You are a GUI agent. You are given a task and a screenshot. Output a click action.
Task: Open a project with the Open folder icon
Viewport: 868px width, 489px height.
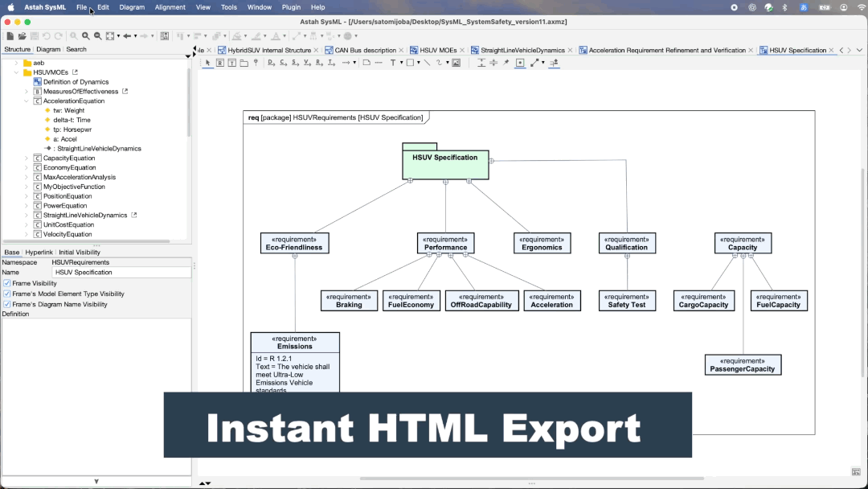22,35
